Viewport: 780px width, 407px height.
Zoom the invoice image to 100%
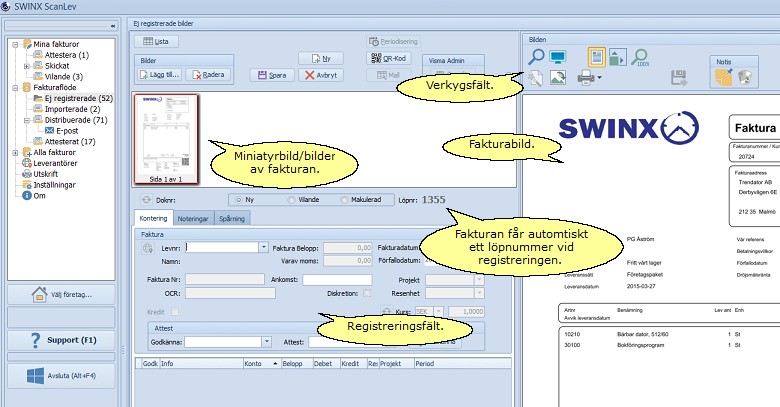point(640,57)
